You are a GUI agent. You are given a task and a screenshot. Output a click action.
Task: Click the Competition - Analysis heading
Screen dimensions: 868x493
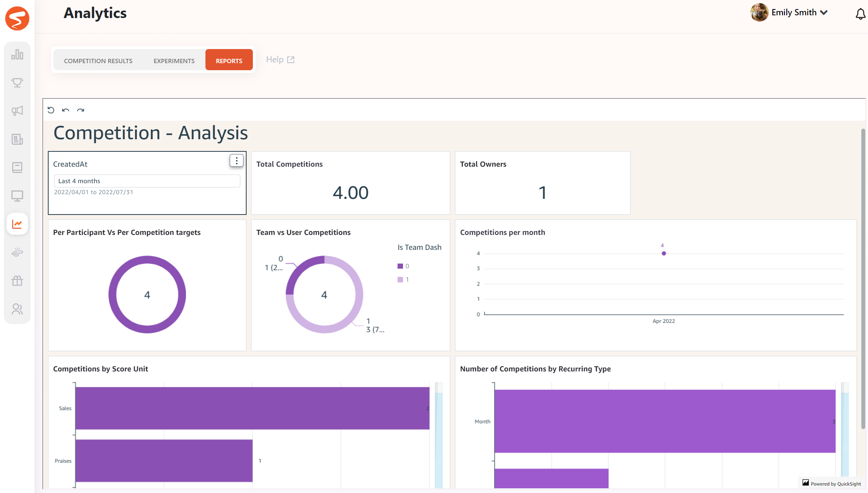pos(151,133)
